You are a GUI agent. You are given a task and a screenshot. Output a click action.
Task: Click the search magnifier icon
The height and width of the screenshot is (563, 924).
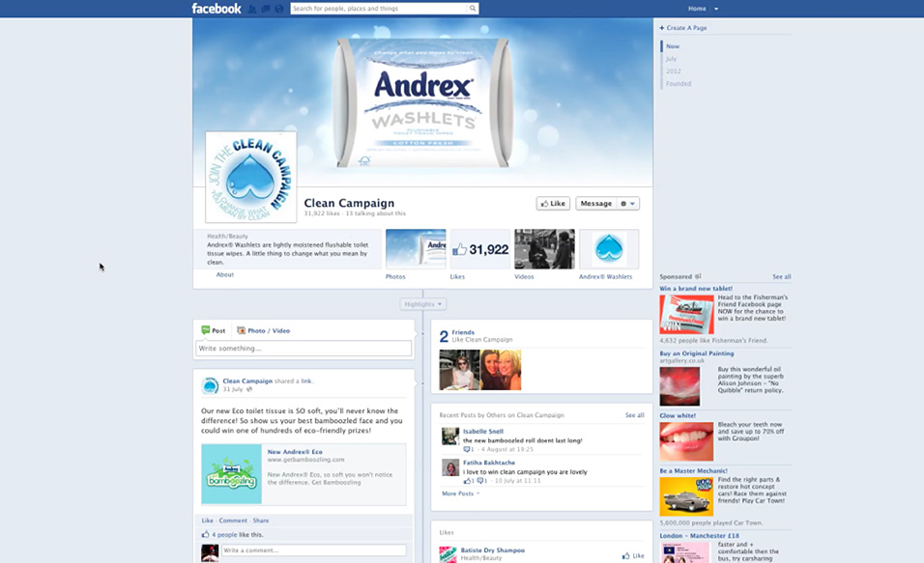(473, 9)
